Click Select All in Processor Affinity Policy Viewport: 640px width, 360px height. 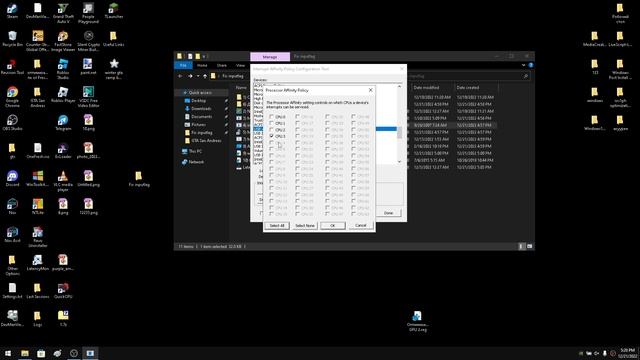277,226
